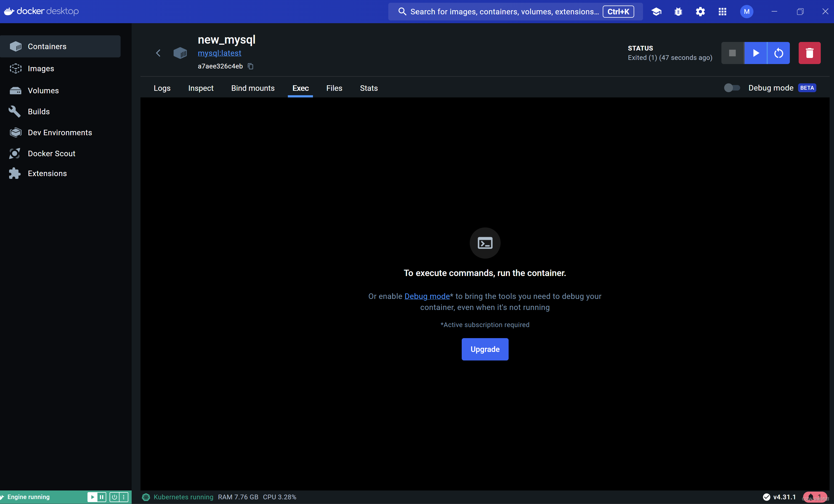
Task: Switch to the Logs tab
Action: [x=162, y=88]
